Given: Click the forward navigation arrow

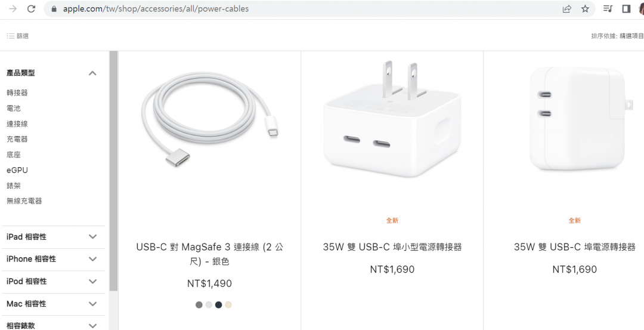Looking at the screenshot, I should tap(13, 8).
